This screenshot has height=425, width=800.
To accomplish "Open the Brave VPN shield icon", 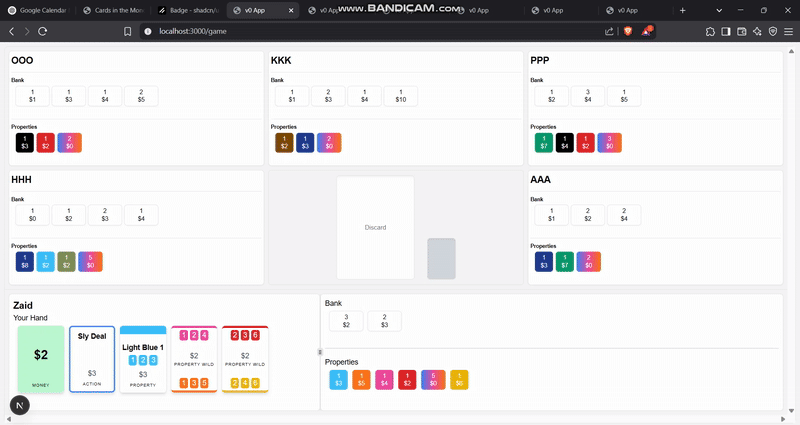I will tap(773, 31).
